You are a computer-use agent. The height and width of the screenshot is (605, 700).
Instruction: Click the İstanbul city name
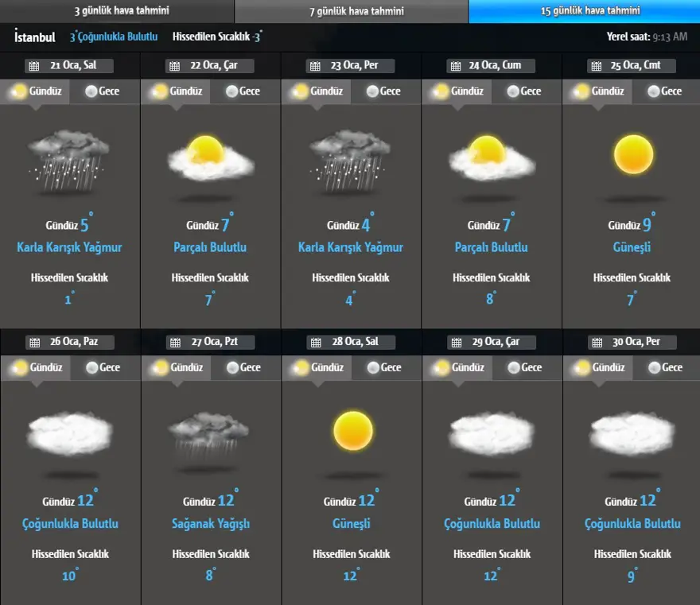[x=35, y=37]
